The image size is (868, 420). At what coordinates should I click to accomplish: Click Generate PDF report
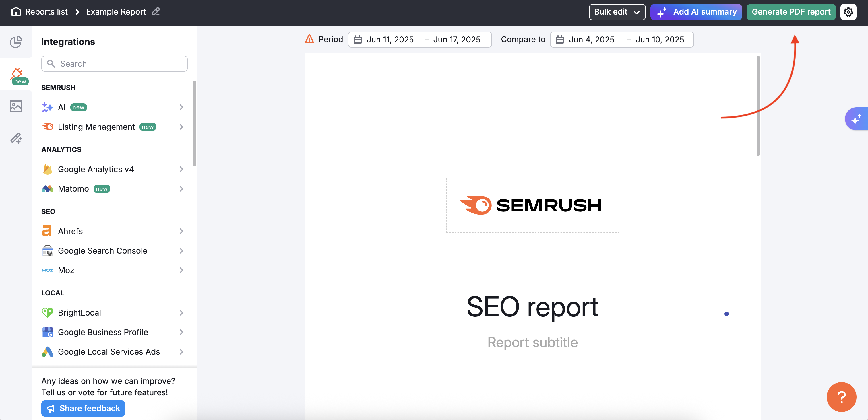coord(791,12)
